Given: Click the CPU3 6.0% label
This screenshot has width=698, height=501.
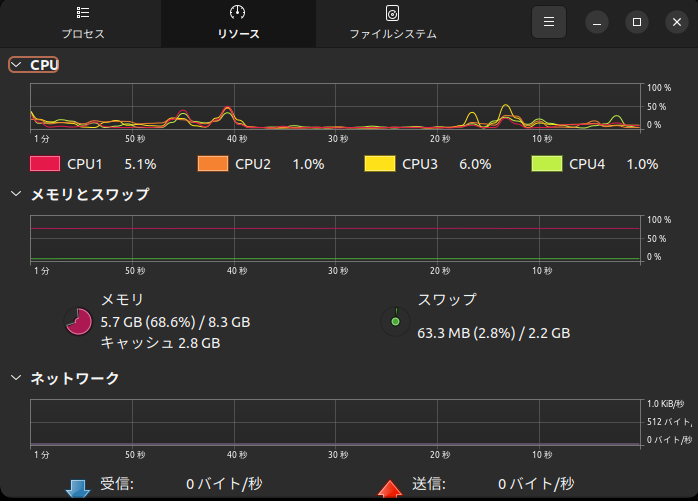Looking at the screenshot, I should tap(446, 164).
